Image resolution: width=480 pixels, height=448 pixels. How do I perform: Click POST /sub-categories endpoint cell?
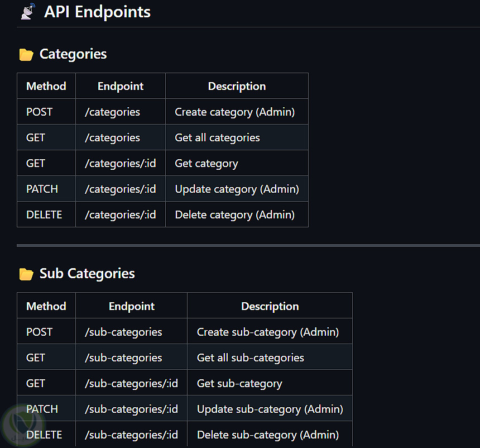pyautogui.click(x=123, y=332)
